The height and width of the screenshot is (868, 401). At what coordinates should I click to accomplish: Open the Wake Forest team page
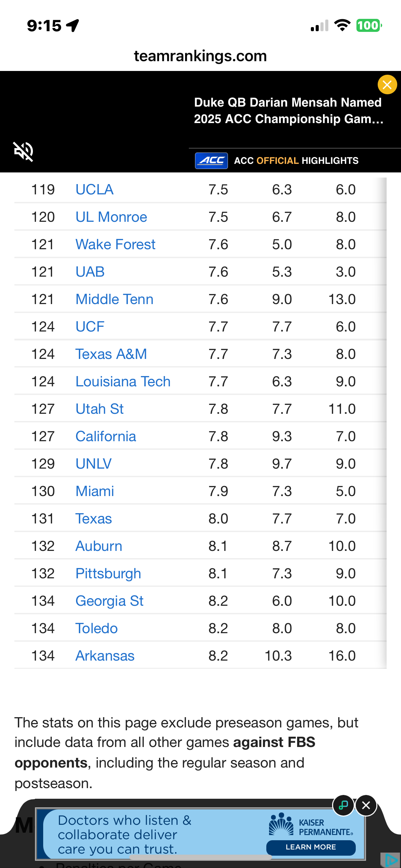(115, 244)
